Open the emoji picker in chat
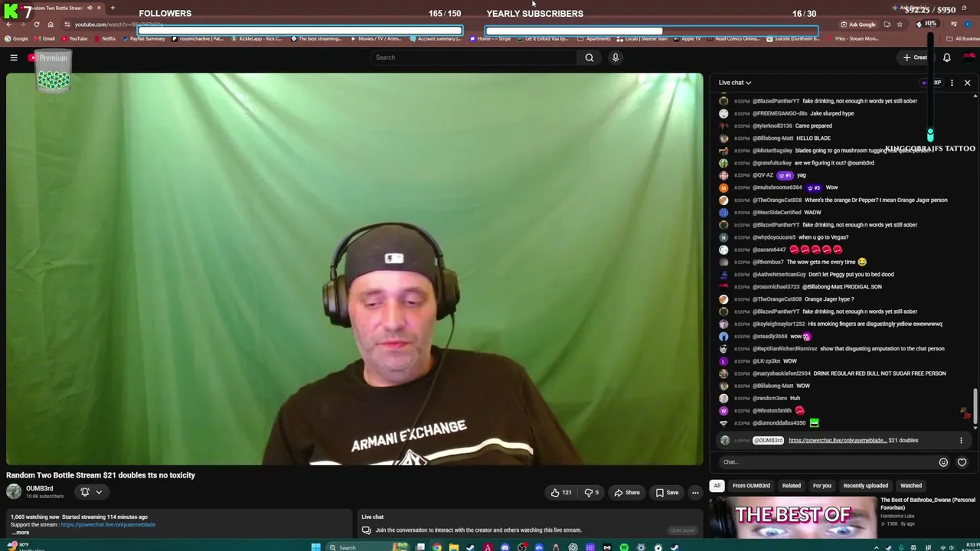 (943, 462)
